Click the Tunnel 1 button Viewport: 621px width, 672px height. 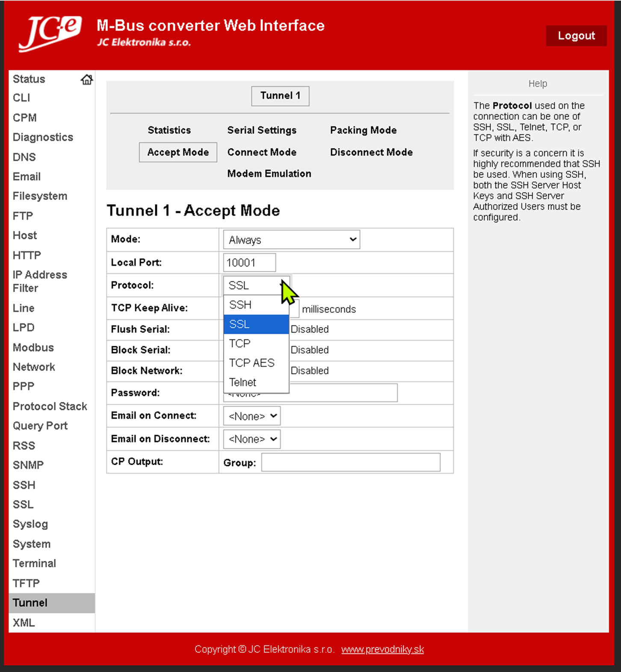[280, 96]
